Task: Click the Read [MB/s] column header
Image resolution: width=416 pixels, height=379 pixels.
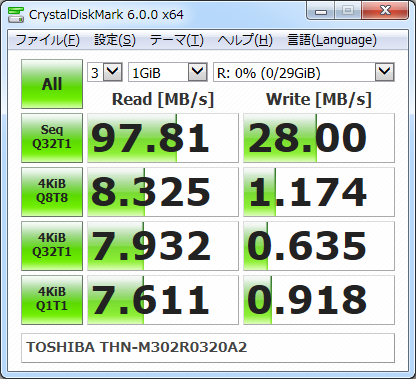Action: [163, 99]
